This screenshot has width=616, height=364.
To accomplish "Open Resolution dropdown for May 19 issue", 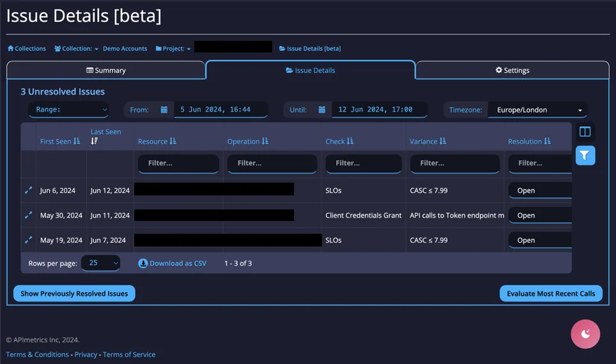I will 540,240.
